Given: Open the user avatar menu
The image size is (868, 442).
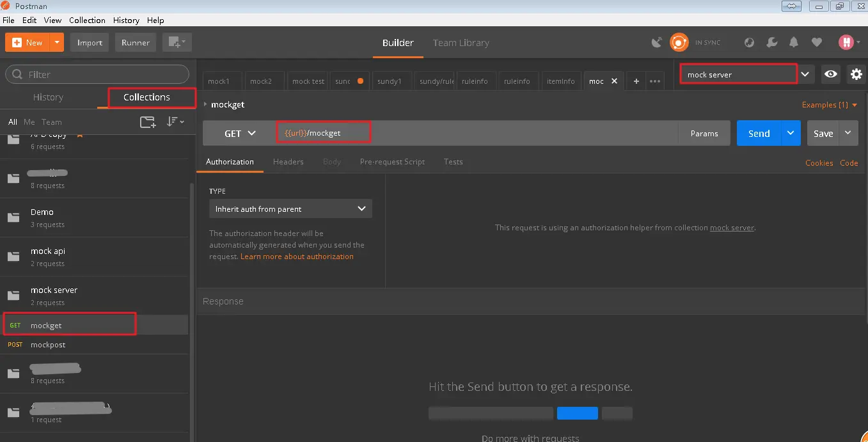Looking at the screenshot, I should [x=849, y=43].
